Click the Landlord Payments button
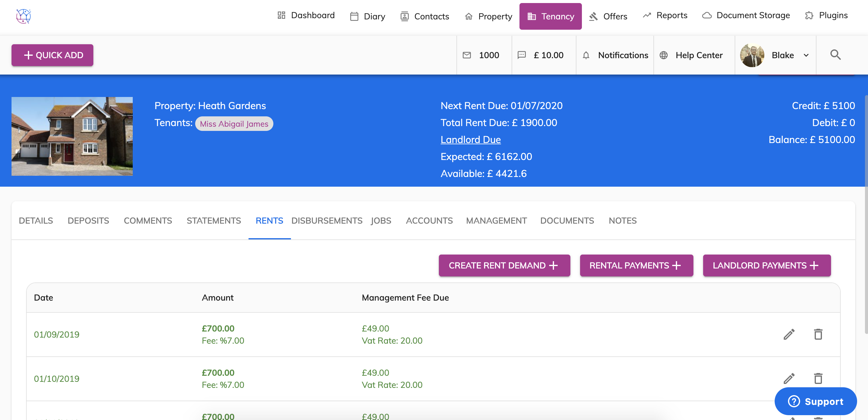The image size is (868, 420). pyautogui.click(x=766, y=265)
